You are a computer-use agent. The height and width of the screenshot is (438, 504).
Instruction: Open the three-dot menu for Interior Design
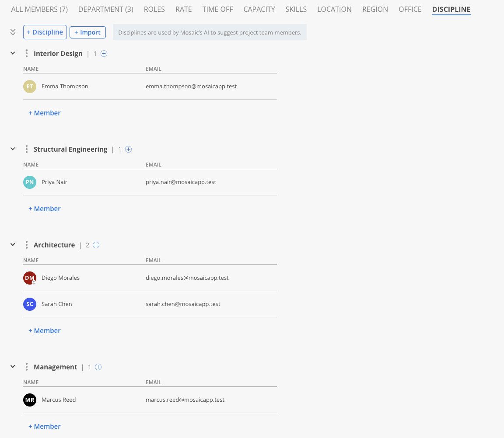(26, 54)
